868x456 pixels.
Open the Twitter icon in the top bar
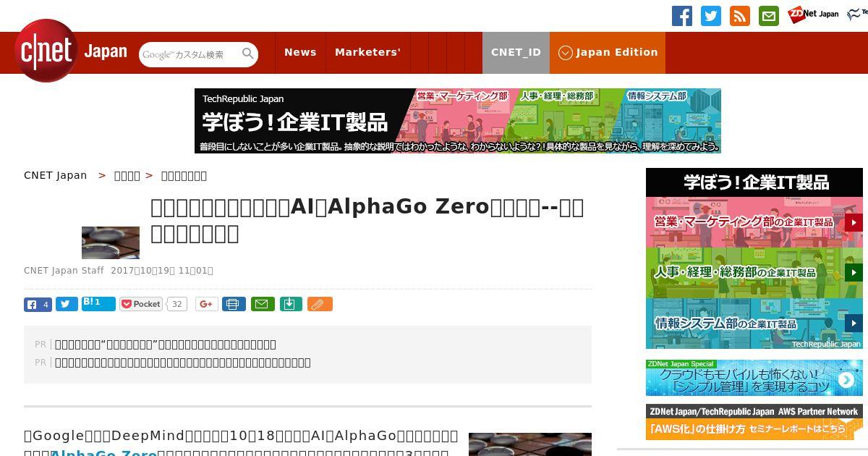711,16
